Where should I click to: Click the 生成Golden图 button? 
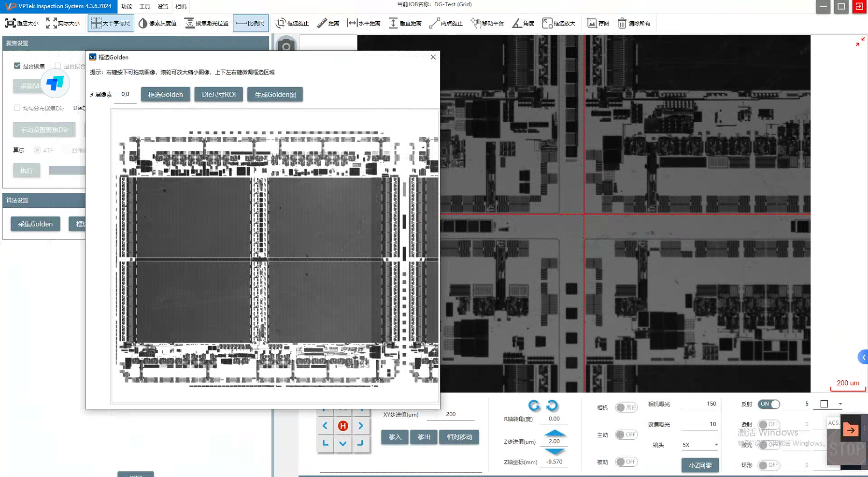[275, 94]
